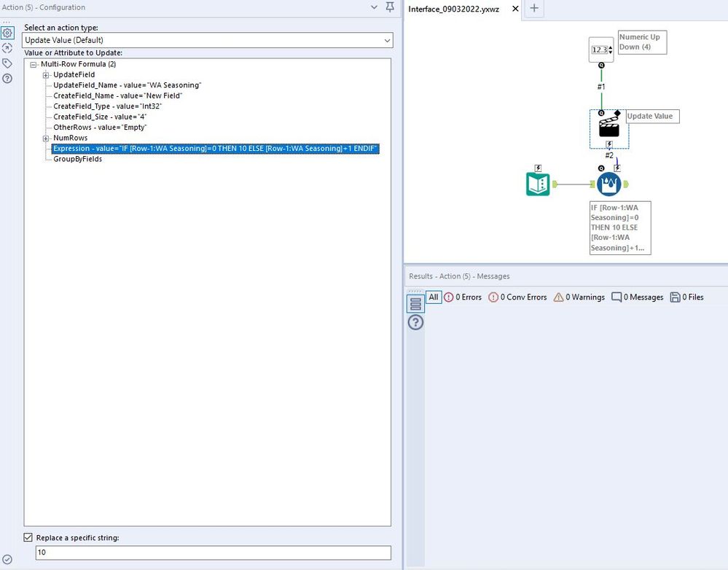Click the results messages list view icon
The width and height of the screenshot is (728, 570).
[x=415, y=304]
